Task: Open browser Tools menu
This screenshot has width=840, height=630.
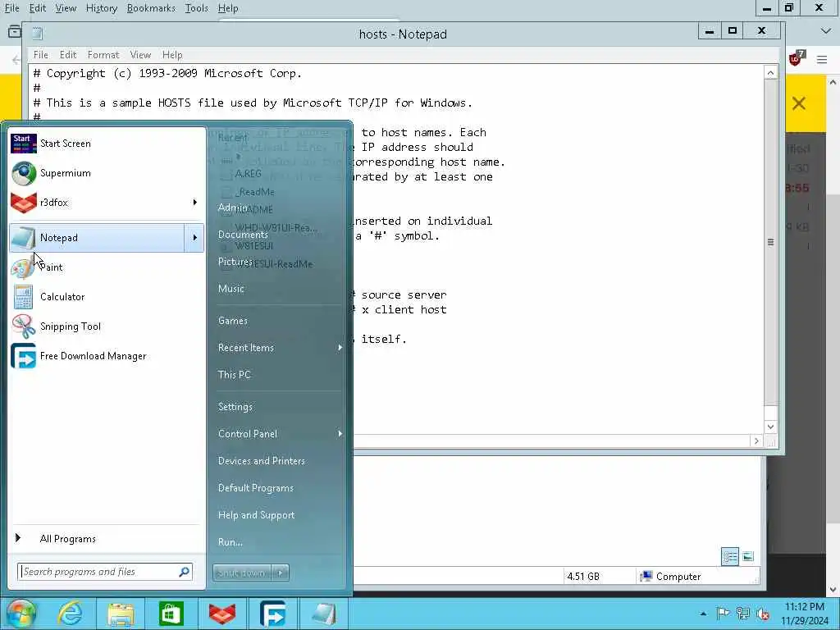Action: 197,8
